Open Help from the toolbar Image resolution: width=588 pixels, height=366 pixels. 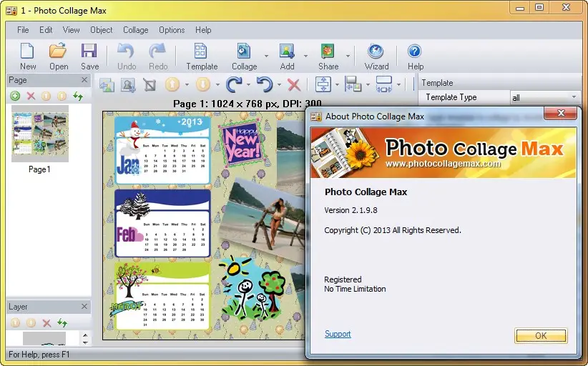click(x=415, y=56)
